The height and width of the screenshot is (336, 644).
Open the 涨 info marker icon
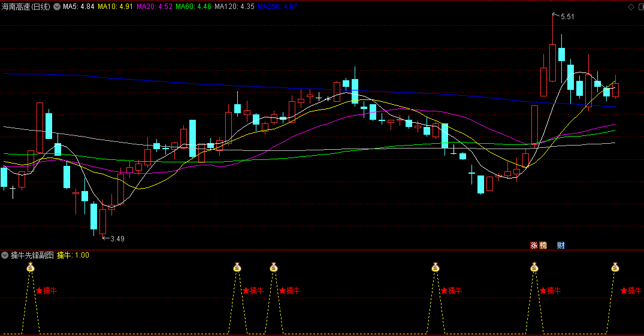tap(534, 245)
